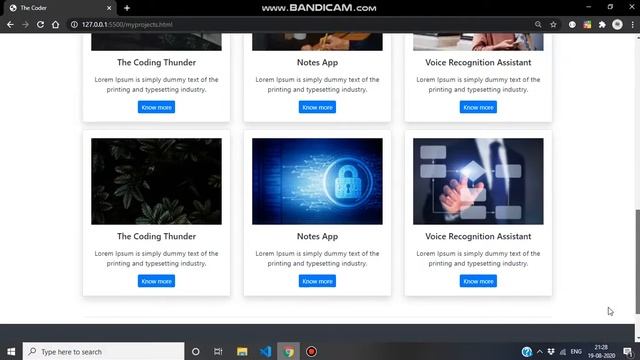Image resolution: width=640 pixels, height=360 pixels.
Task: Open the Chrome profile avatar
Action: [617, 24]
